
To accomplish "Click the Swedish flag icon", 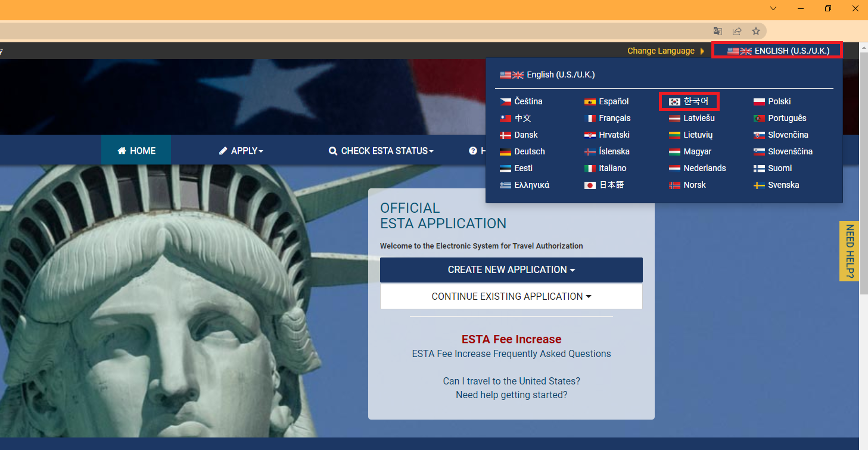I will 759,185.
